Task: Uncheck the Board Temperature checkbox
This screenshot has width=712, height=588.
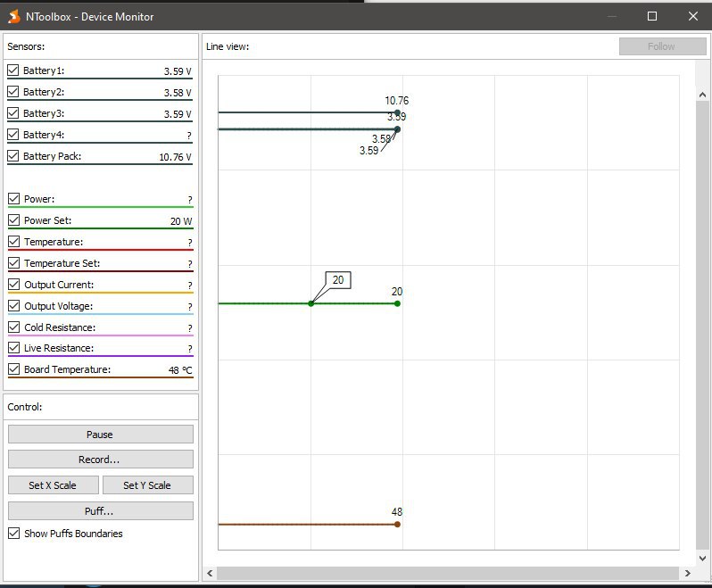Action: pos(14,369)
